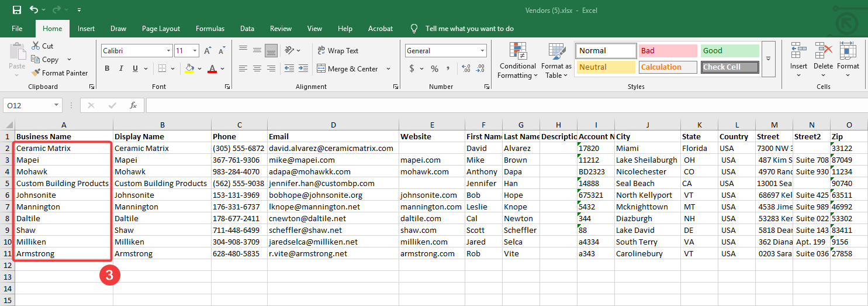Image resolution: width=868 pixels, height=306 pixels.
Task: Toggle Bold formatting
Action: coord(107,68)
